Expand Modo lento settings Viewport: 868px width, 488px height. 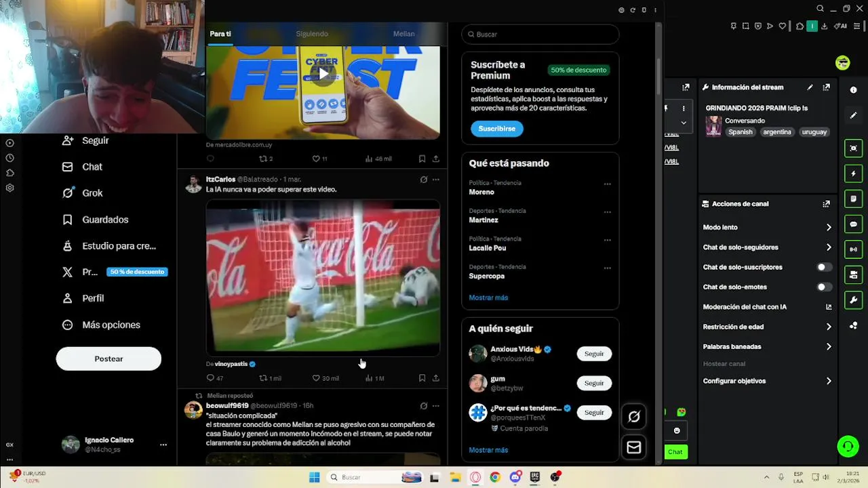(767, 228)
